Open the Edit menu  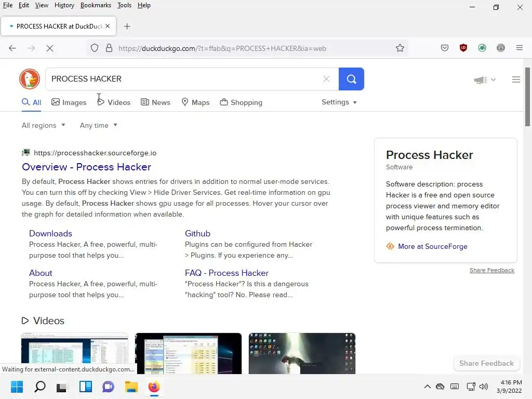23,5
